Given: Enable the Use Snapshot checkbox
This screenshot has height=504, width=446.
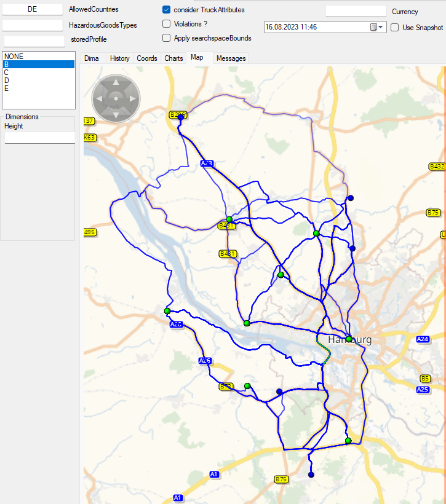Looking at the screenshot, I should pos(395,28).
